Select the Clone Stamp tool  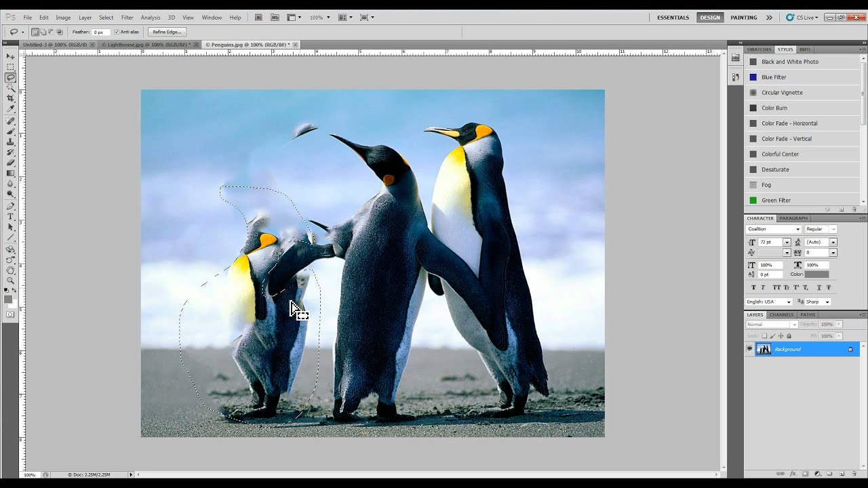[x=10, y=142]
